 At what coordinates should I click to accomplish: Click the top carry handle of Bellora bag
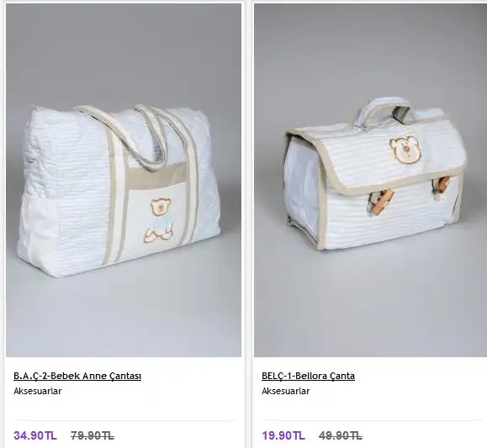(383, 112)
